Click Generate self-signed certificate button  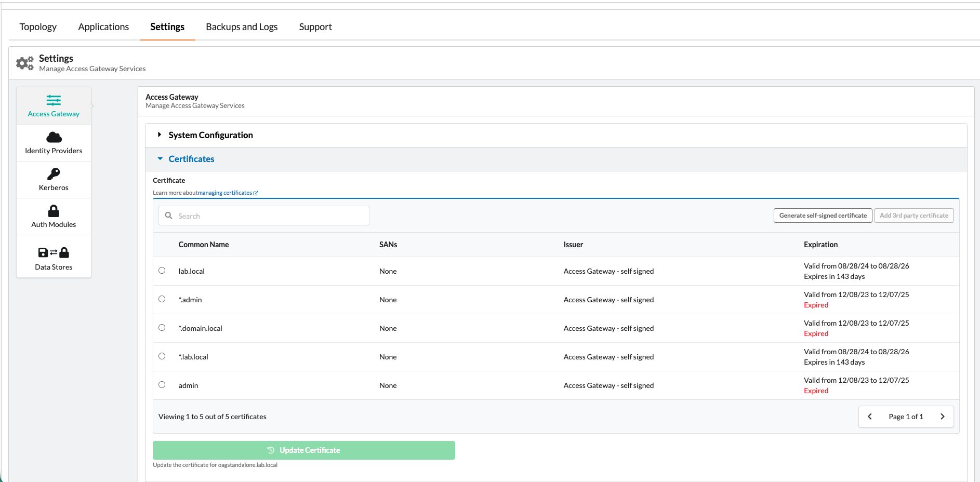[x=823, y=216]
